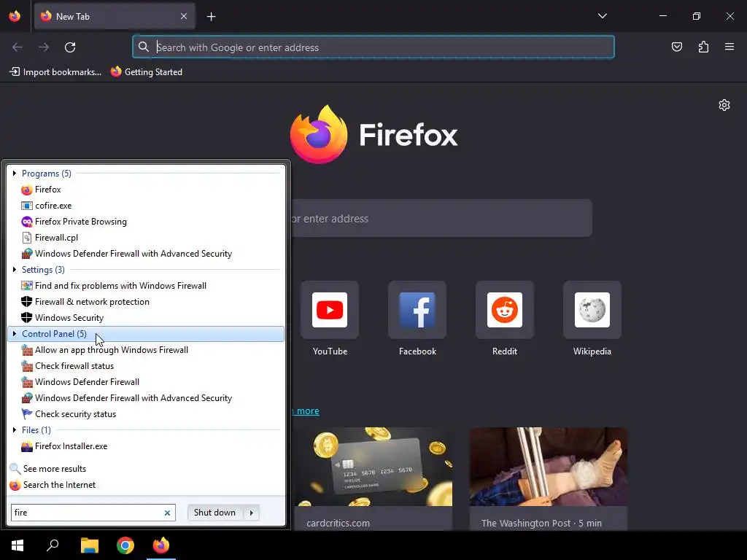Open the Save to Pocket icon

coord(676,47)
